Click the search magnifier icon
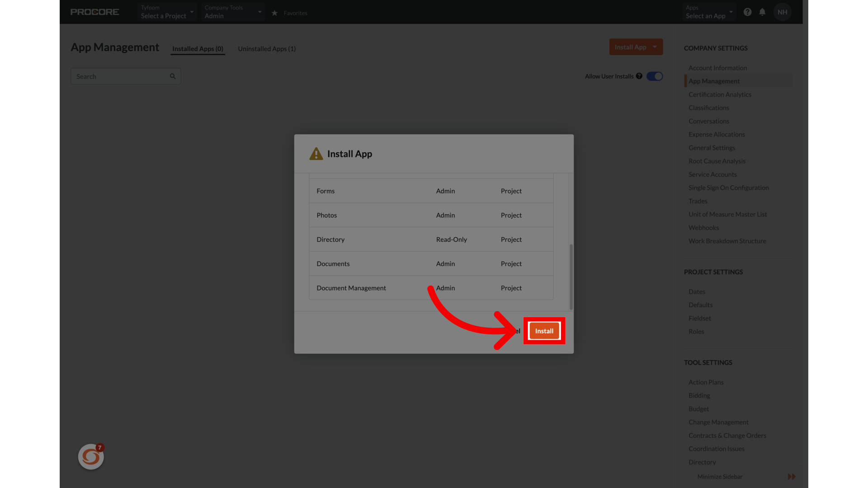868x488 pixels. click(173, 76)
